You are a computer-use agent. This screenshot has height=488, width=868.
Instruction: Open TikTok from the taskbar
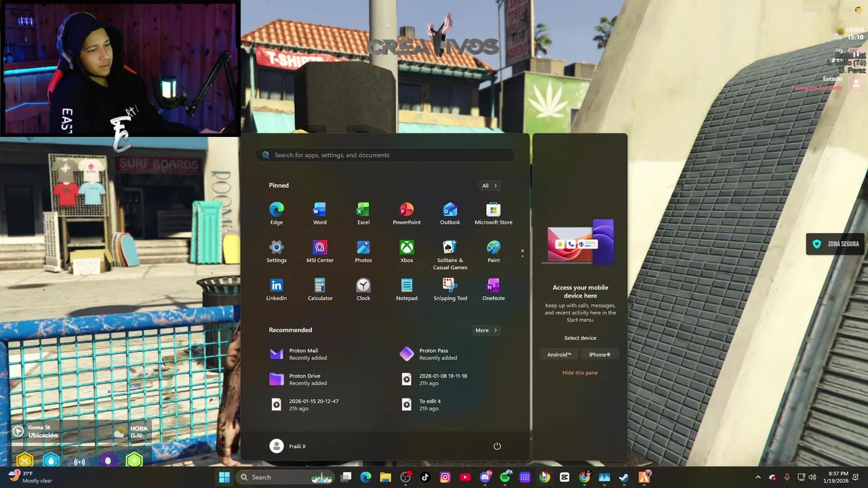click(425, 477)
